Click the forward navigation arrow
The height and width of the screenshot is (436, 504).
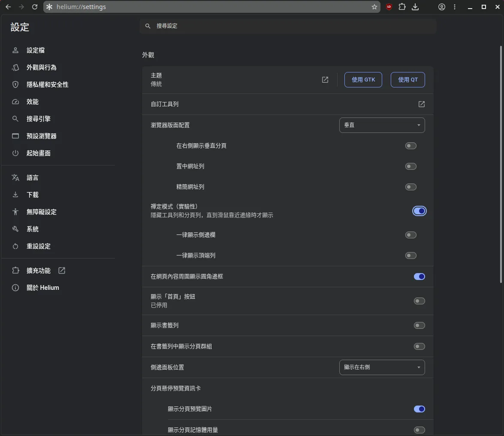point(21,7)
